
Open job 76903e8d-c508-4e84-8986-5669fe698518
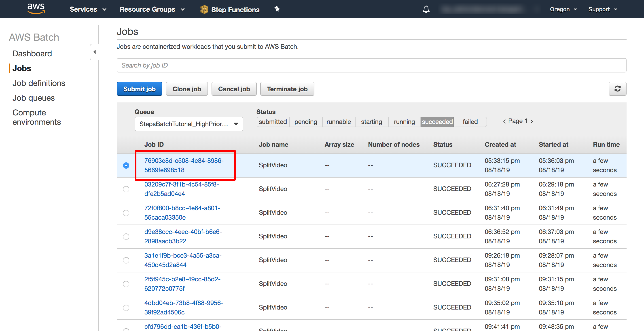(184, 165)
